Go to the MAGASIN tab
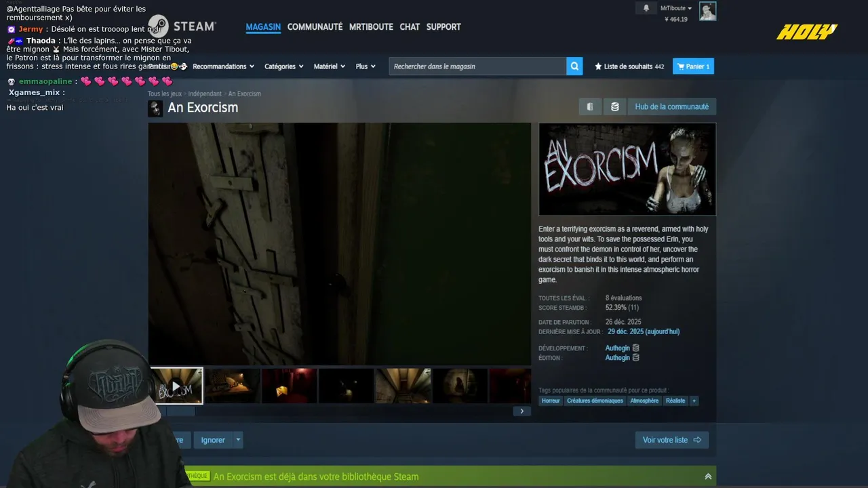Viewport: 868px width, 488px height. (x=263, y=27)
